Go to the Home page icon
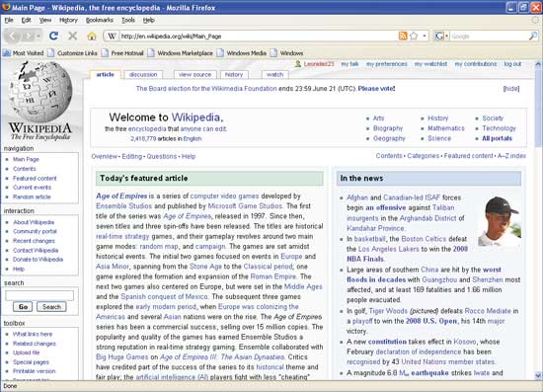This screenshot has width=543, height=392. (x=92, y=36)
